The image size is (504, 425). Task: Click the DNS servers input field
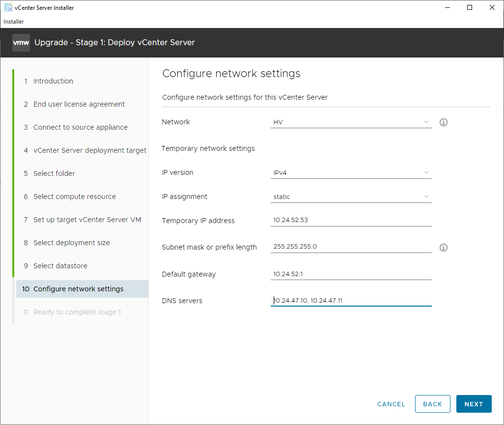coord(351,301)
